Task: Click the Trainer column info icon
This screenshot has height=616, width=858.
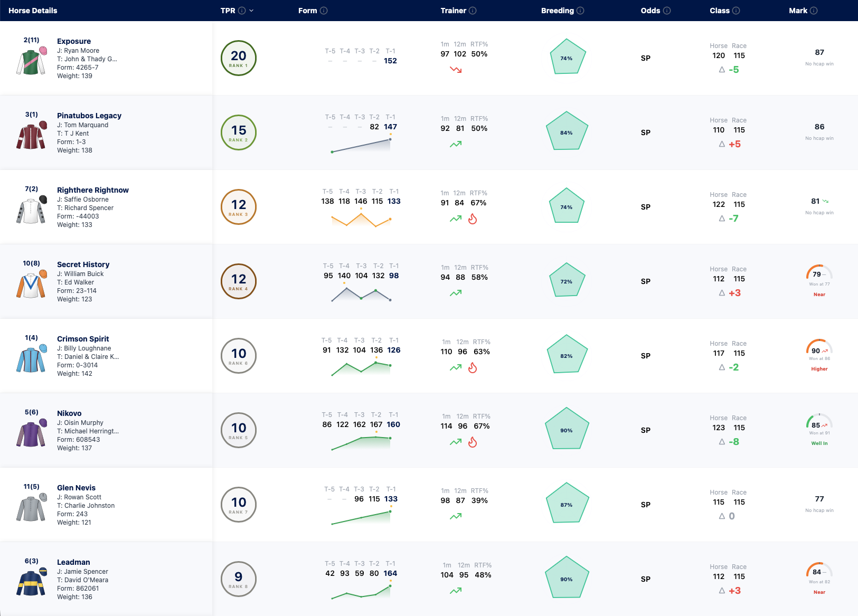Action: click(x=473, y=11)
